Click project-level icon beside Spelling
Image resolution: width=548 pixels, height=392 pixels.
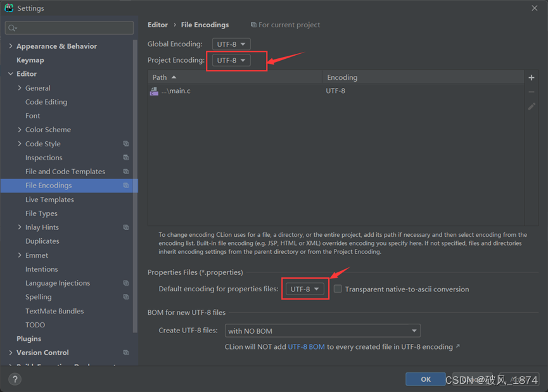click(126, 297)
